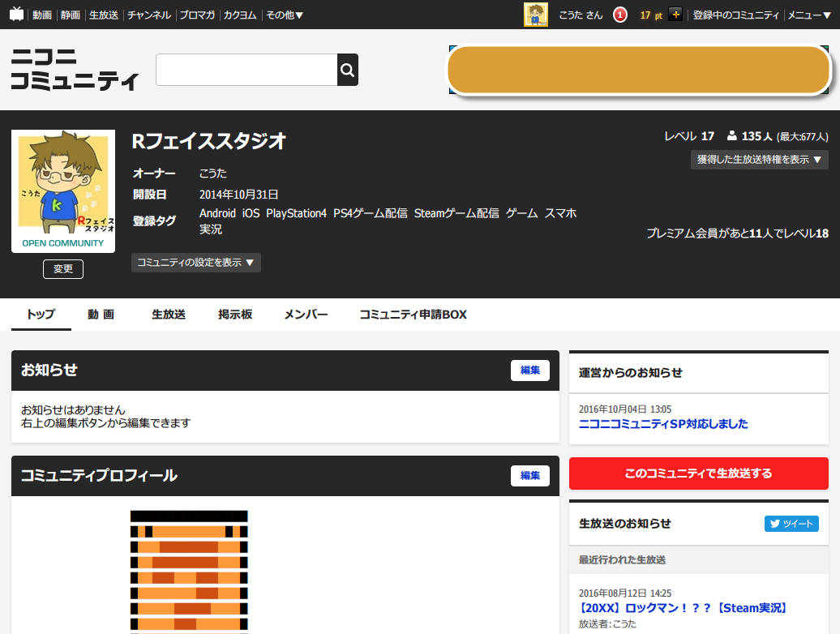Click このコミュニティで生放送する button
This screenshot has height=634, width=840.
(x=698, y=473)
